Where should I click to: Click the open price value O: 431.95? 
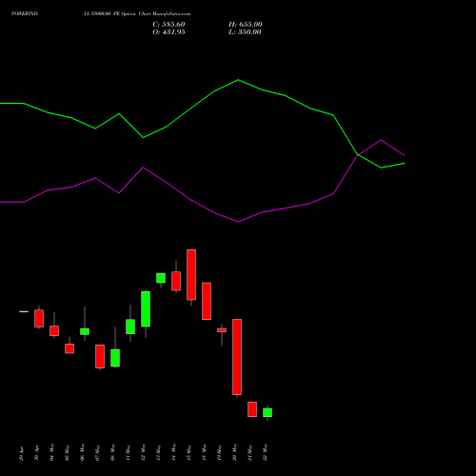169,32
